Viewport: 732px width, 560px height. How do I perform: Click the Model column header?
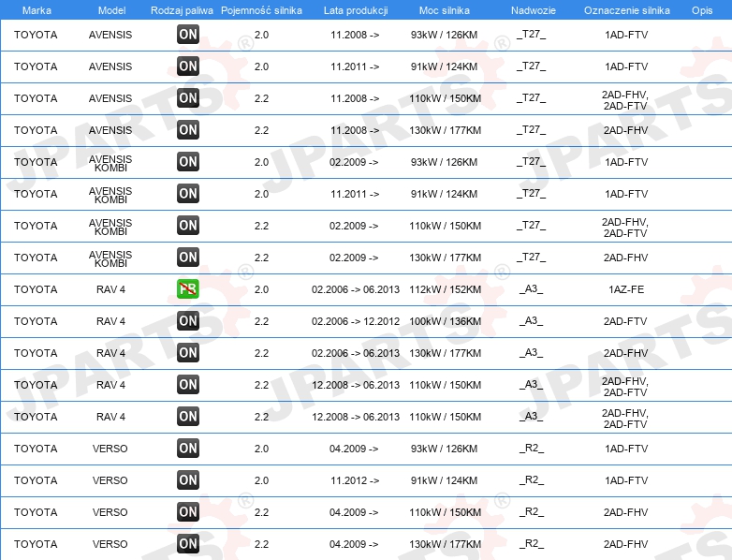pyautogui.click(x=111, y=10)
